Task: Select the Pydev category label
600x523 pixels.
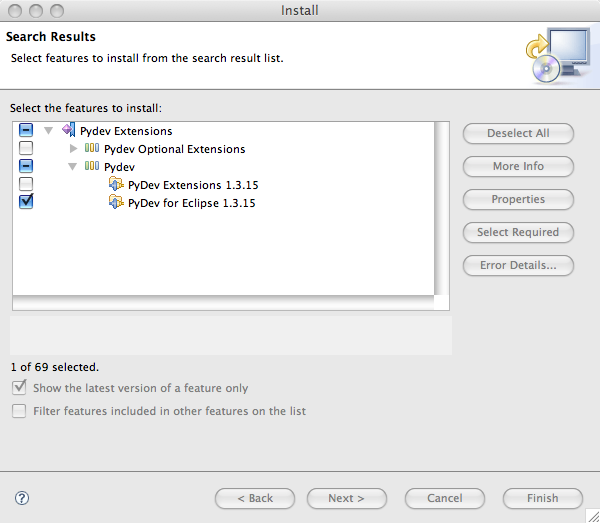Action: point(119,167)
